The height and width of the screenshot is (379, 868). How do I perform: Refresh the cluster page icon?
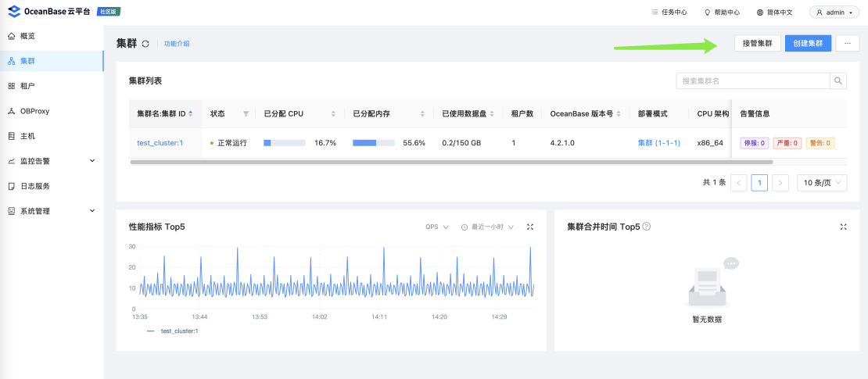click(145, 44)
